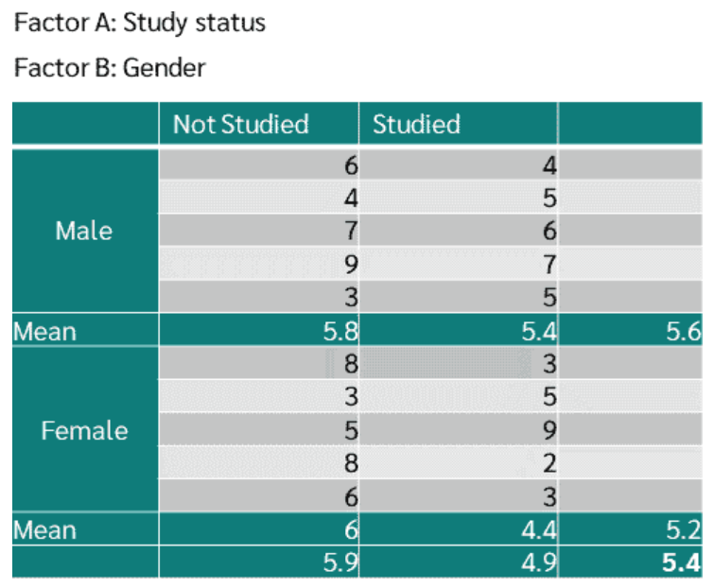This screenshot has height=588, width=714.
Task: Select value 2 in Female Studied column
Action: tap(549, 463)
